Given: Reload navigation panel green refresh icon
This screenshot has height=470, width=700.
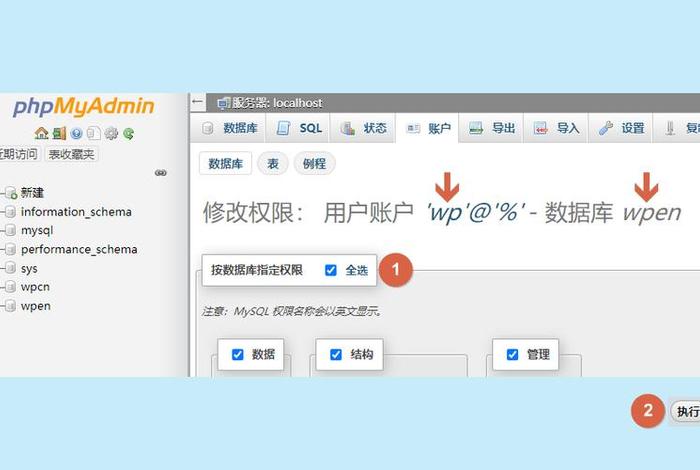Looking at the screenshot, I should [129, 133].
